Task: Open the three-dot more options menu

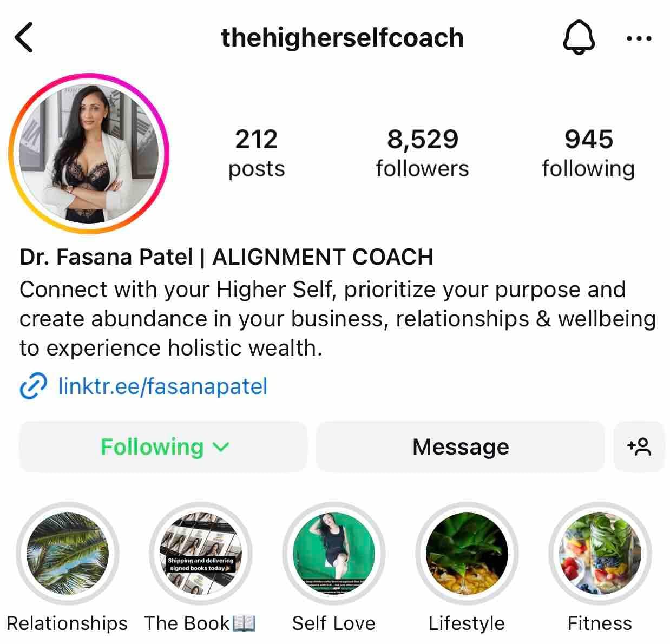Action: click(x=639, y=38)
